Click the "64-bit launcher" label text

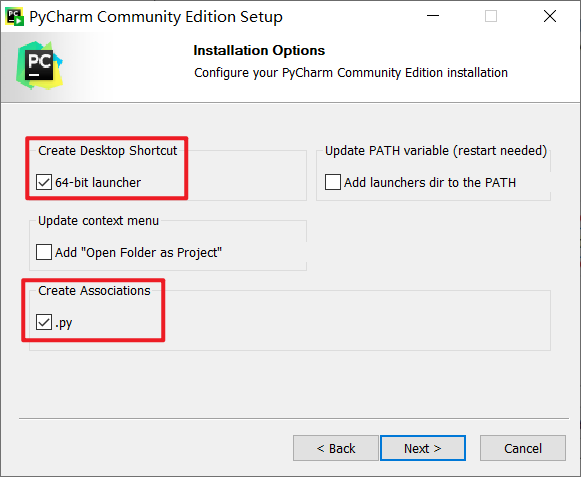98,183
